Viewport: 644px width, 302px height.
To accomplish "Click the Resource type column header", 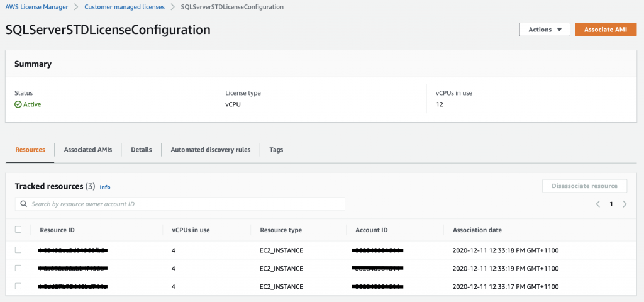I will [281, 230].
